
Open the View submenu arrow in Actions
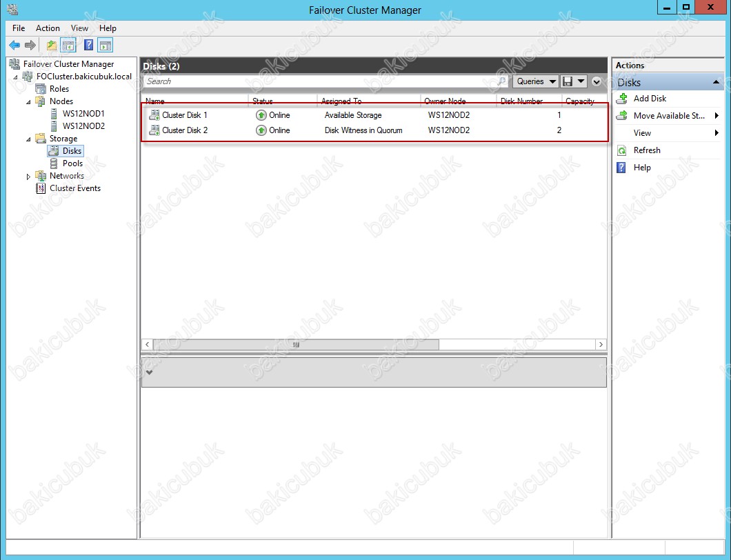pyautogui.click(x=717, y=133)
